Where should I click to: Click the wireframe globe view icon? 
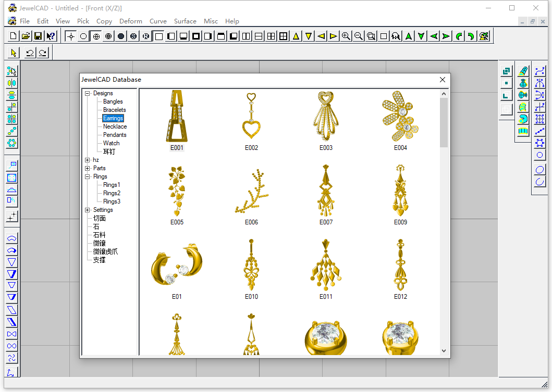(x=108, y=36)
